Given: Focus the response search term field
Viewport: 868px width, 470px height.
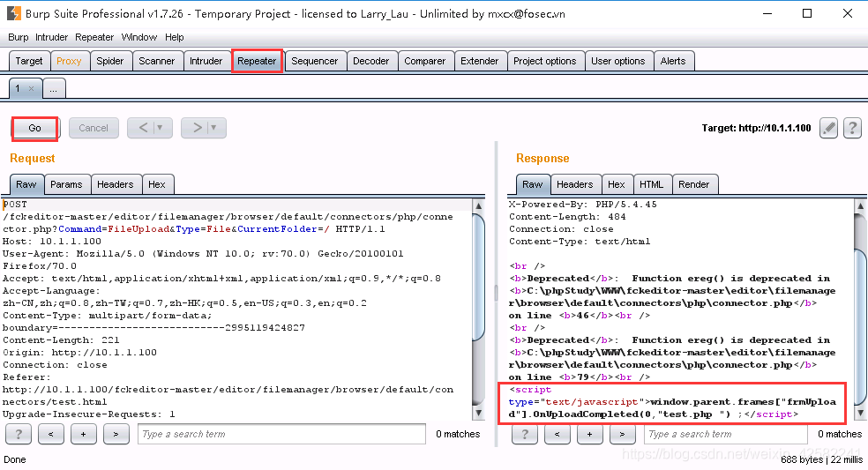Looking at the screenshot, I should 726,434.
